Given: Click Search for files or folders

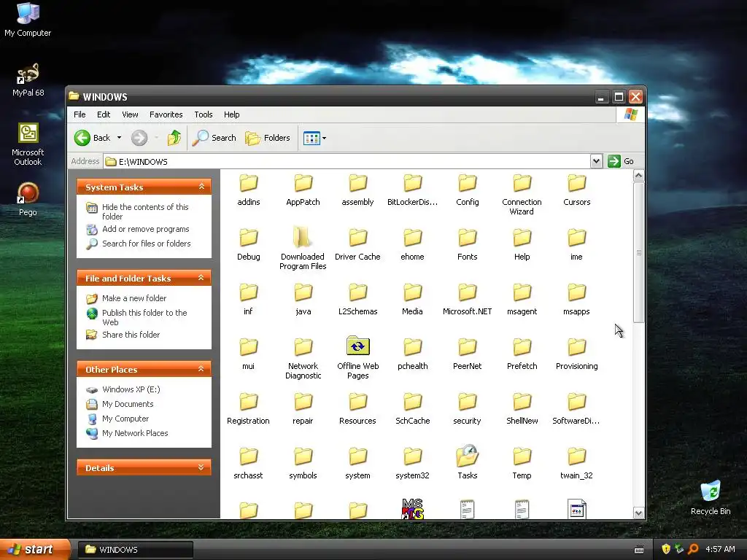Looking at the screenshot, I should tap(146, 244).
